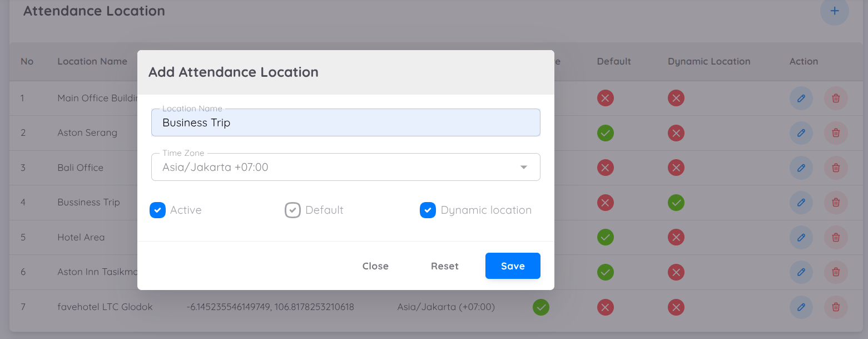Click the green active status icon for favehotel
The width and height of the screenshot is (868, 339).
tap(540, 307)
